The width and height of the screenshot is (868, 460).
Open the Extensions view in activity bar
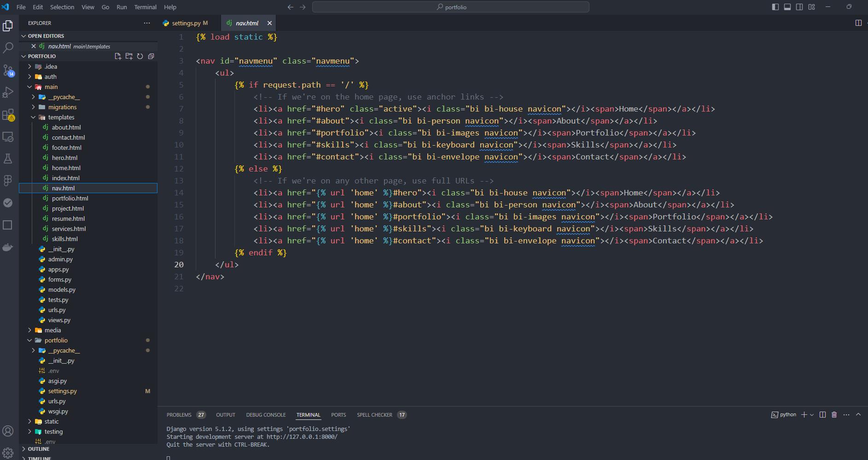pyautogui.click(x=8, y=114)
